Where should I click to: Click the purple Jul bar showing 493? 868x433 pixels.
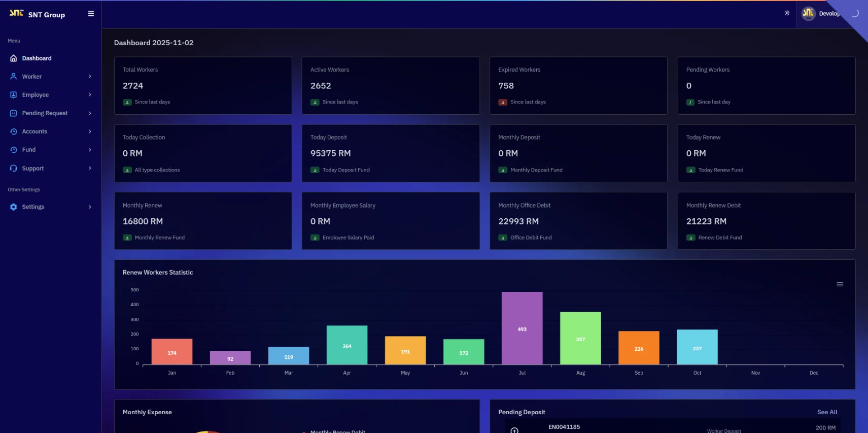point(522,328)
